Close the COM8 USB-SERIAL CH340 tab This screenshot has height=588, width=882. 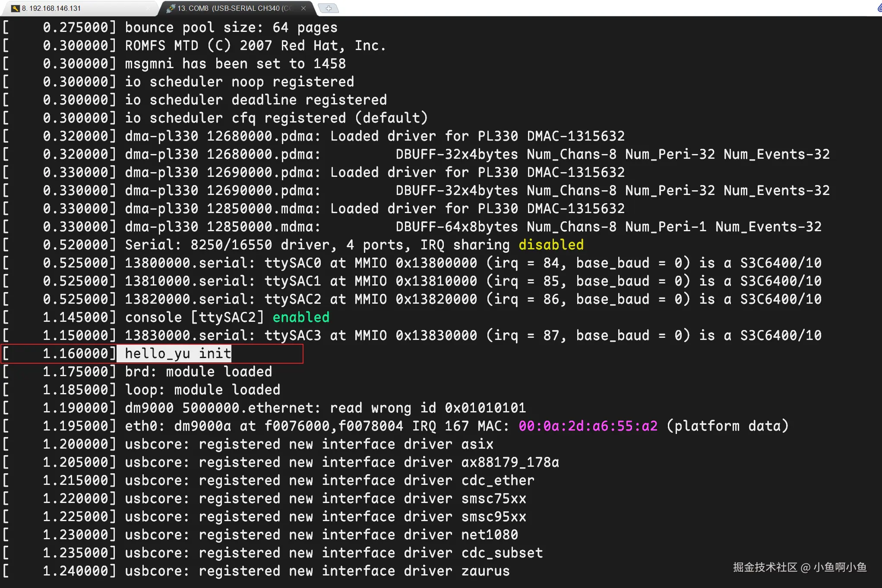coord(303,8)
